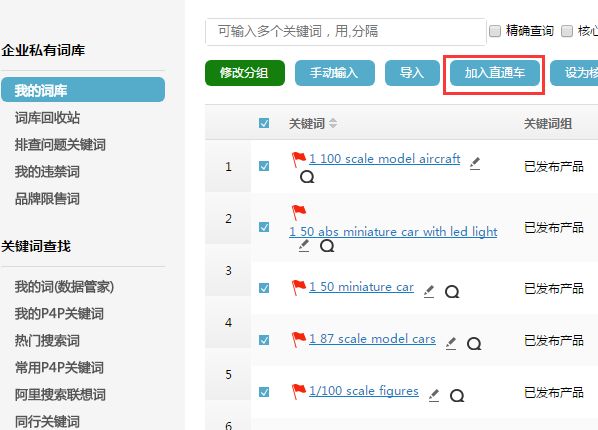Image resolution: width=598 pixels, height=430 pixels.
Task: Click 关键词组 column header
Action: 548,124
